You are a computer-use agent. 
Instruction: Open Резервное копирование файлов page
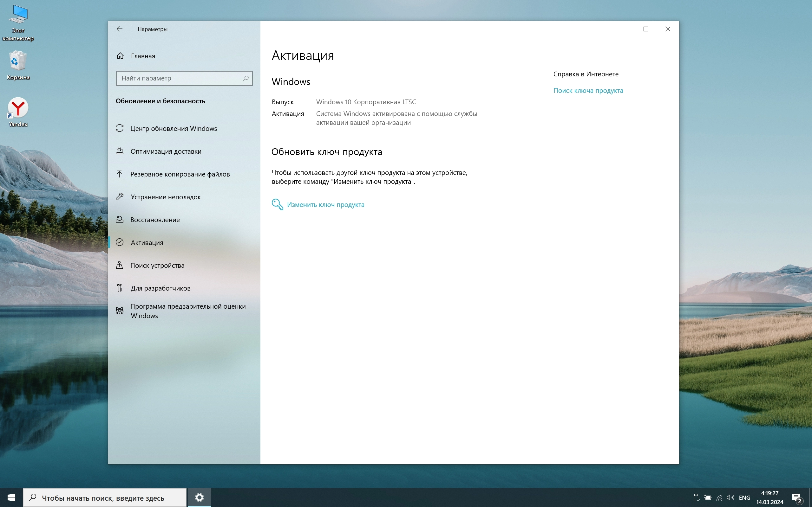click(180, 174)
